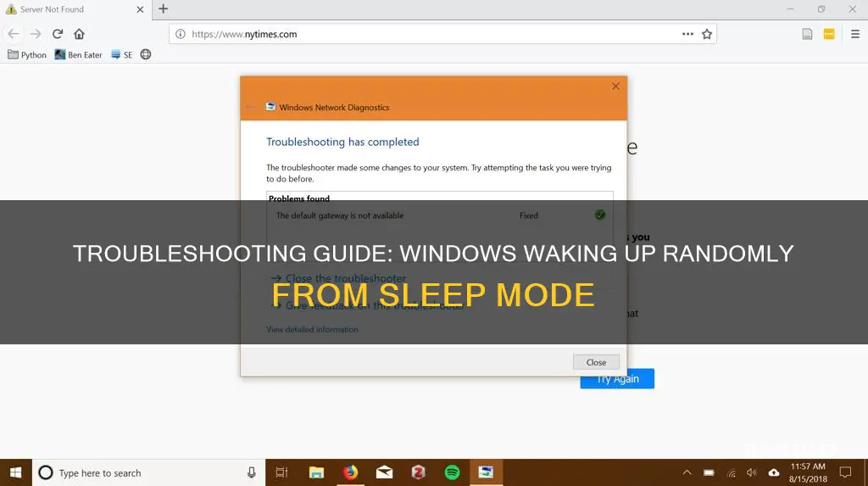
Task: Open View detailed information link
Action: pyautogui.click(x=312, y=329)
